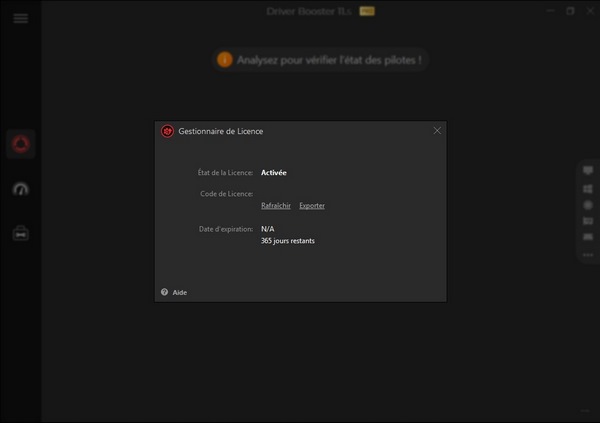The width and height of the screenshot is (600, 423).
Task: Click the 'Analysez pour vérifier l'état des pilotes' banner
Action: click(320, 60)
